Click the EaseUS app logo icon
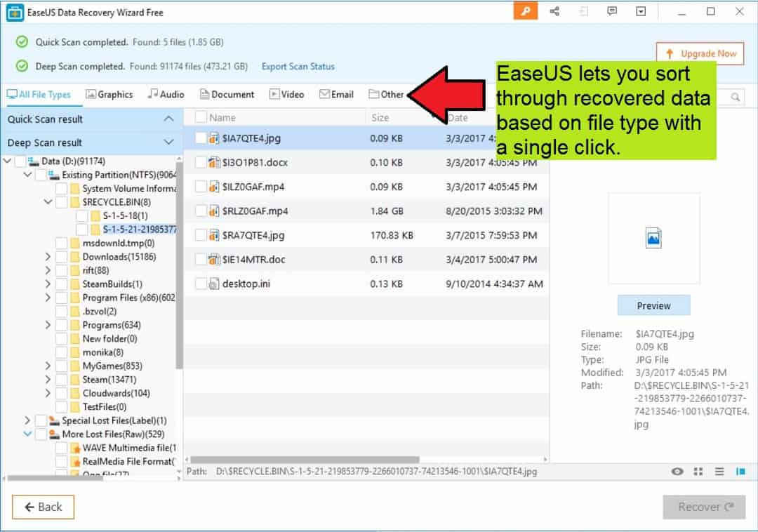The height and width of the screenshot is (532, 758). pyautogui.click(x=15, y=13)
